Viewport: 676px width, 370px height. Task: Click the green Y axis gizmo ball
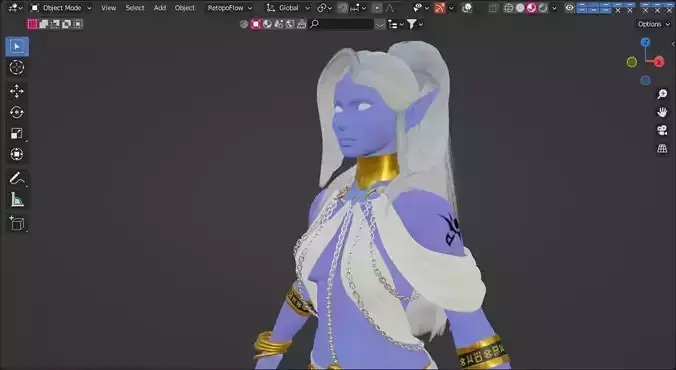632,63
